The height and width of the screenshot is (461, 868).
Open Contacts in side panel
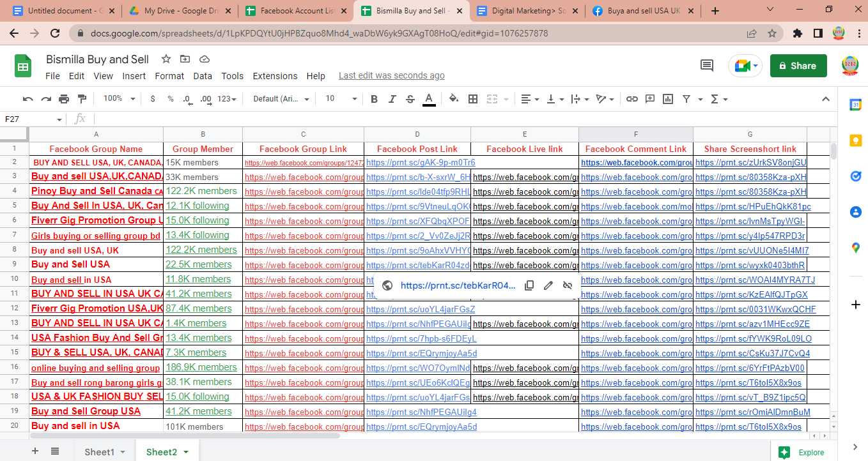point(855,212)
